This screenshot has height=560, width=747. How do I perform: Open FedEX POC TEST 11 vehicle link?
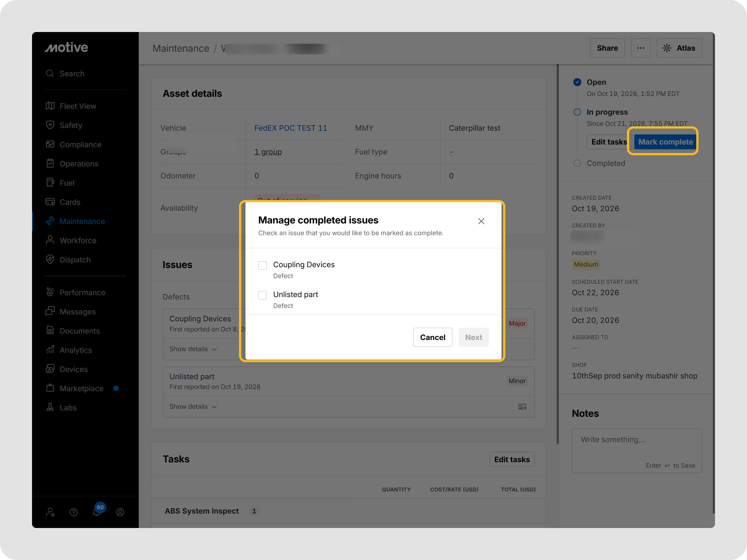pyautogui.click(x=291, y=128)
